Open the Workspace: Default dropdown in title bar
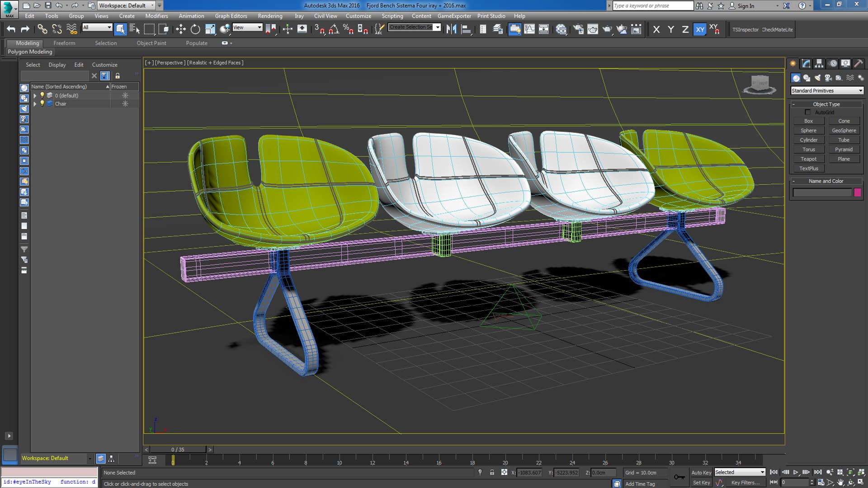Viewport: 868px width, 488px height. [126, 5]
